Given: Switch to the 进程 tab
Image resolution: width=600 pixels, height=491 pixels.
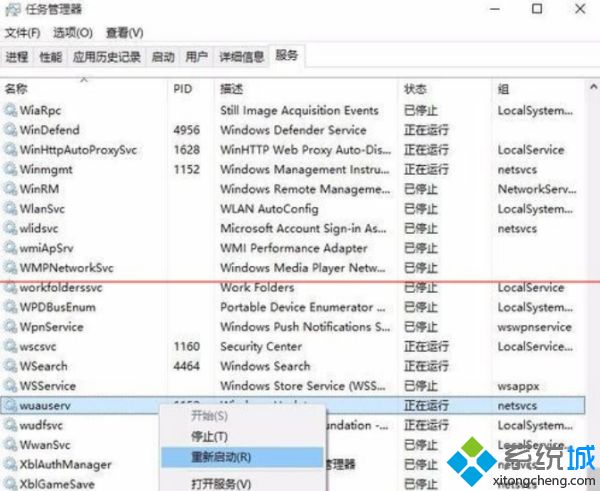Looking at the screenshot, I should coord(17,57).
